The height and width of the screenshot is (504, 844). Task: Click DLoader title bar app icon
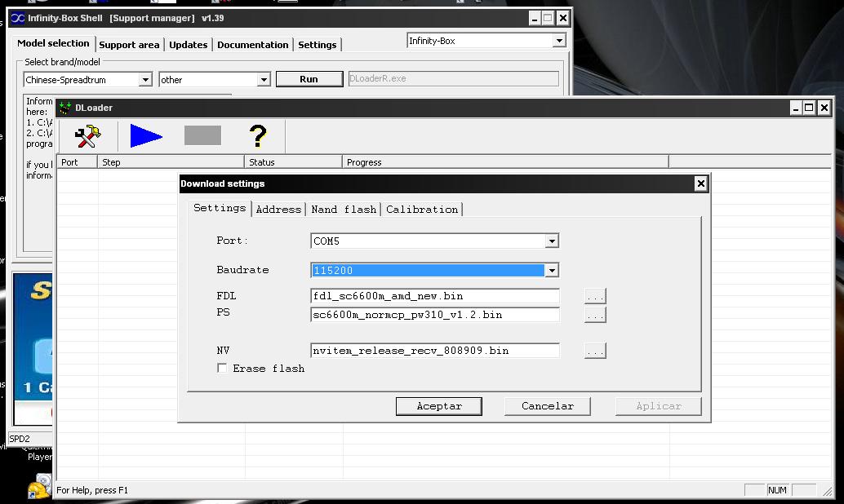65,108
